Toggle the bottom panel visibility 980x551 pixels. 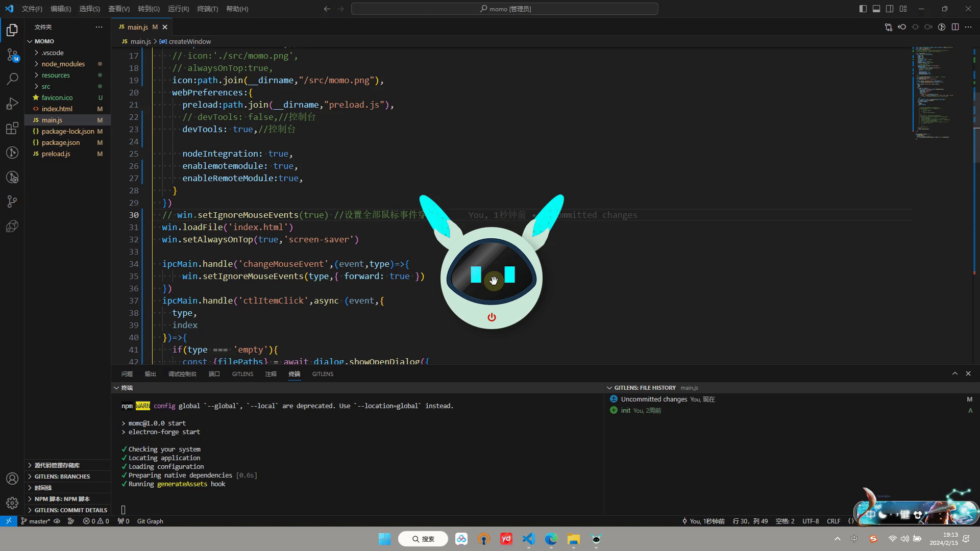[x=876, y=9]
